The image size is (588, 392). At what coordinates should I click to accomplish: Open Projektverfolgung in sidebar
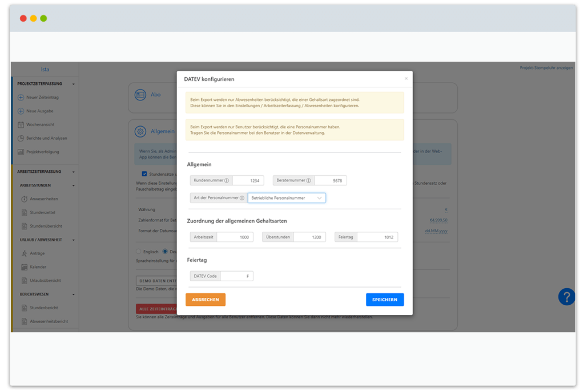tap(43, 152)
